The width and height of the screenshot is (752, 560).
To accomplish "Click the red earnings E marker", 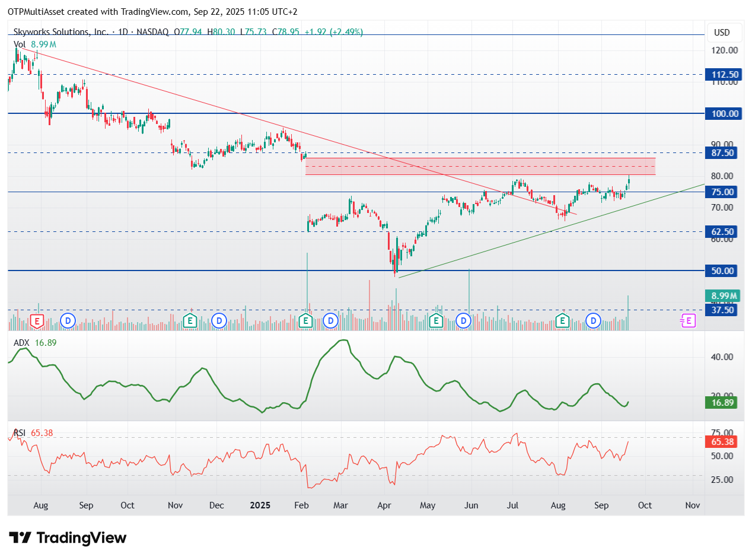I will point(37,321).
